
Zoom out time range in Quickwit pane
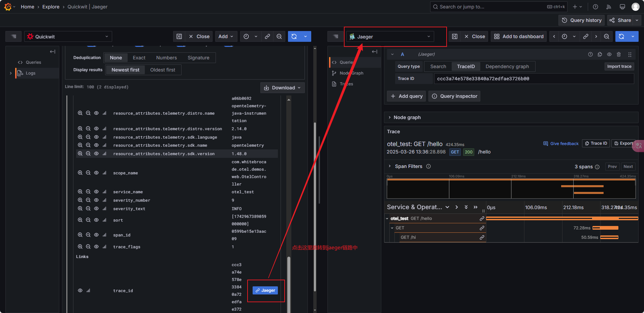[279, 36]
